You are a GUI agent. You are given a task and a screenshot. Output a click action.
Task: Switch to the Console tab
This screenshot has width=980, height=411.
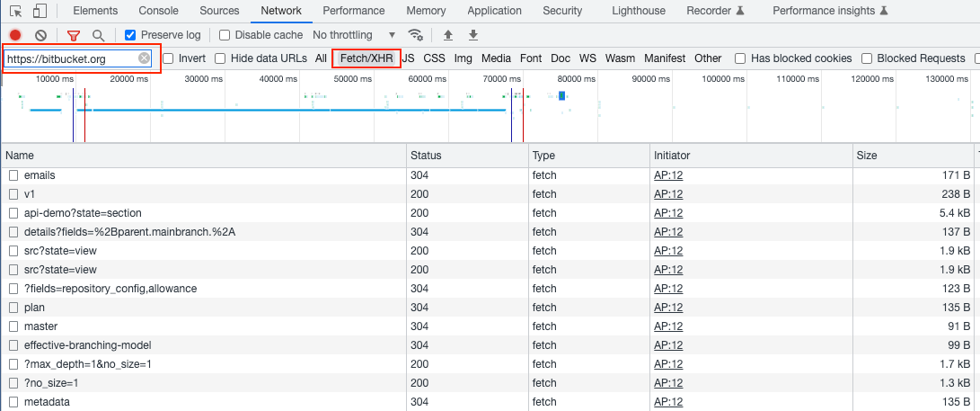point(158,11)
